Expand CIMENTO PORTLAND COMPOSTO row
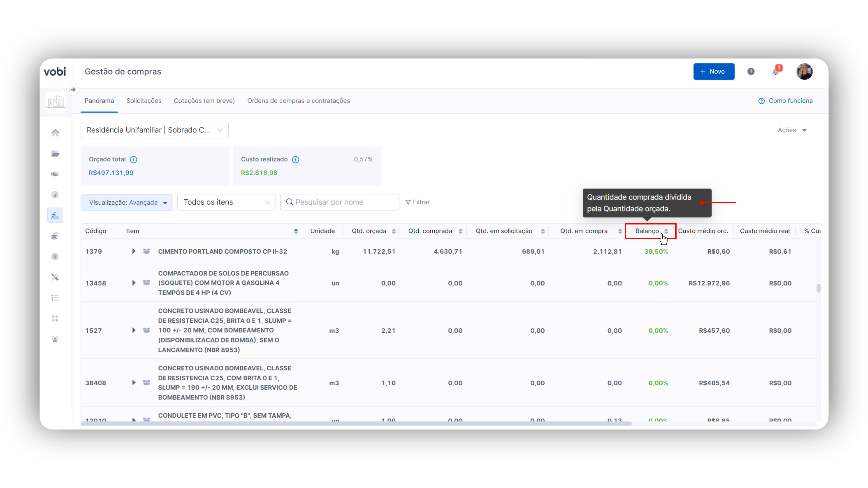This screenshot has height=488, width=868. point(134,251)
